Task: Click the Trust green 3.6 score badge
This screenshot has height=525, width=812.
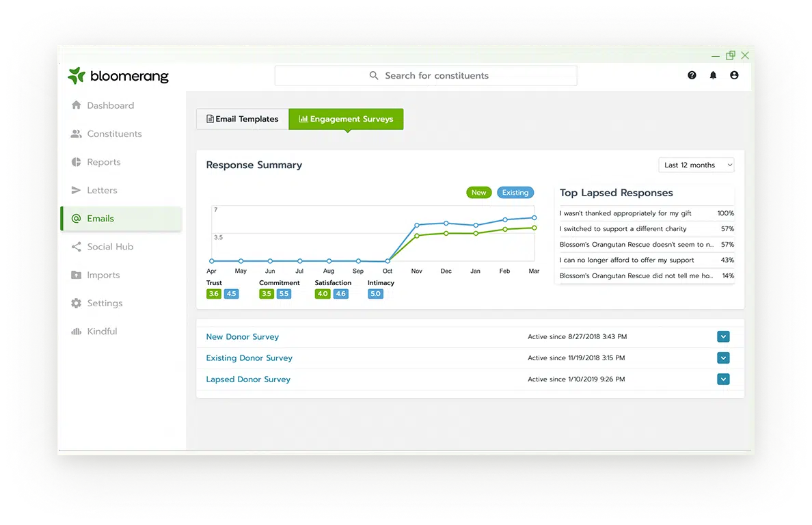Action: tap(213, 293)
